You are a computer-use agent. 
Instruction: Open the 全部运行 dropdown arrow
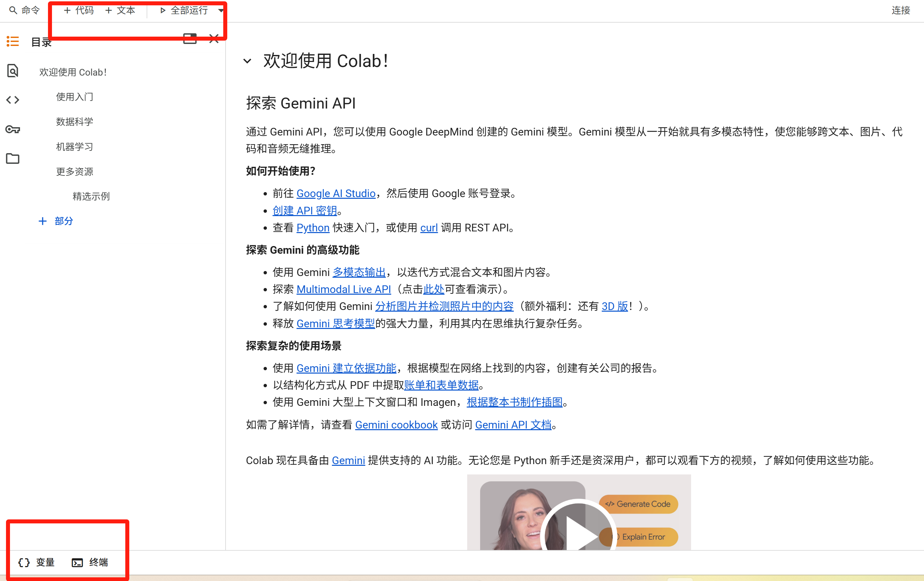click(x=221, y=10)
